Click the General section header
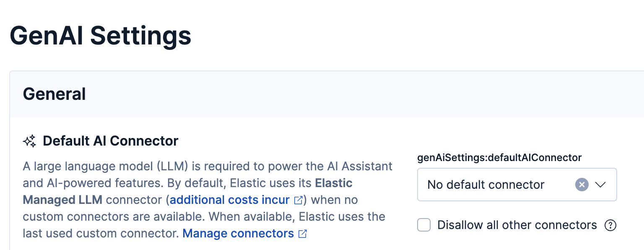Image resolution: width=644 pixels, height=250 pixels. click(x=55, y=94)
